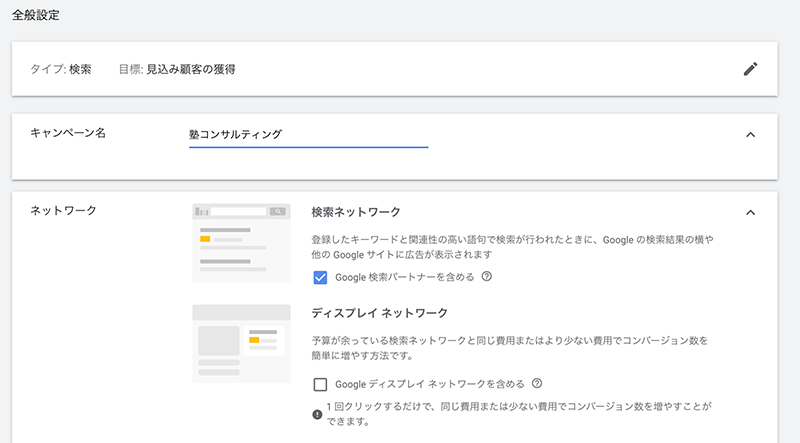Enable Google ディスプレイ ネットワークを含める checkbox

coord(320,384)
